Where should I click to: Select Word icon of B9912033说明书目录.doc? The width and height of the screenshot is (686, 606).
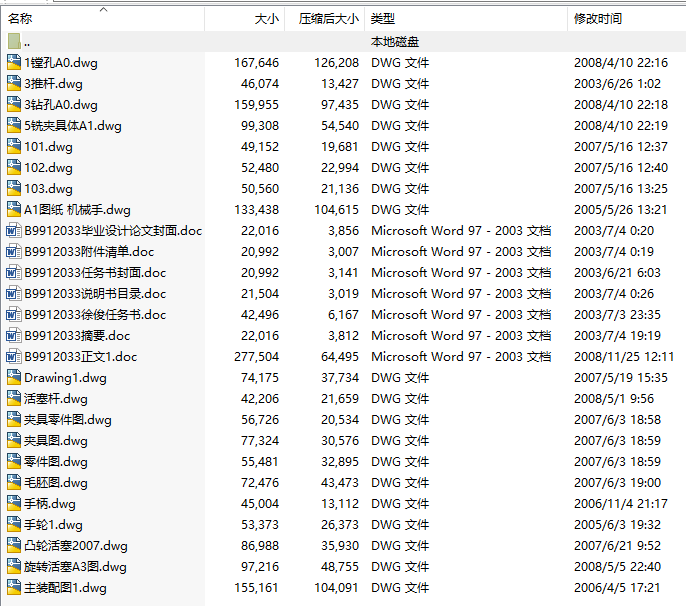coord(14,294)
